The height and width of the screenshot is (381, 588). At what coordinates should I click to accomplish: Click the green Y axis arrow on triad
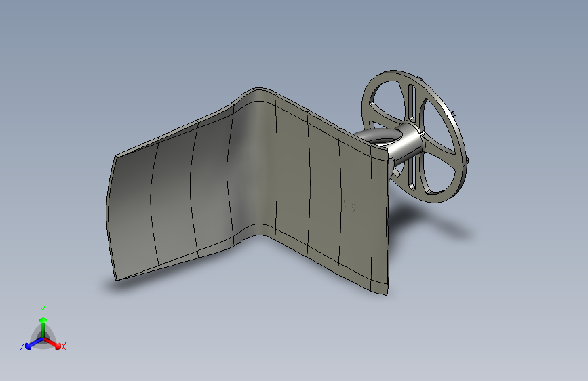(43, 326)
